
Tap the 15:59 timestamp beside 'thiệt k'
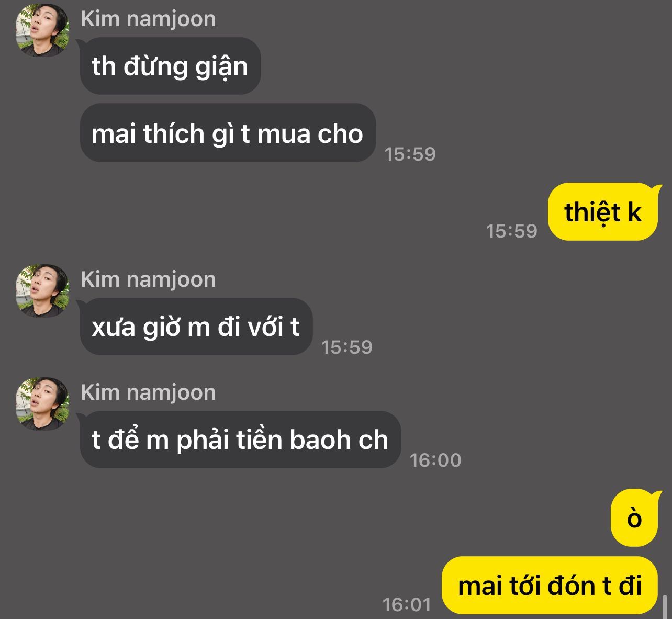click(x=511, y=231)
